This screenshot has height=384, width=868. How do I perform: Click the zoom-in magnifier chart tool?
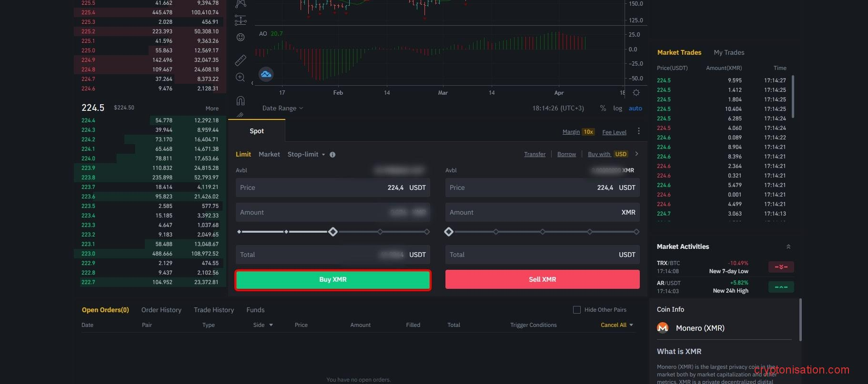[241, 77]
